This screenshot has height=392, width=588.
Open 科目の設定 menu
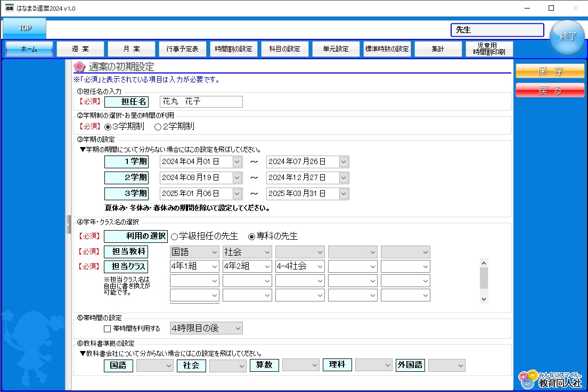(x=284, y=49)
